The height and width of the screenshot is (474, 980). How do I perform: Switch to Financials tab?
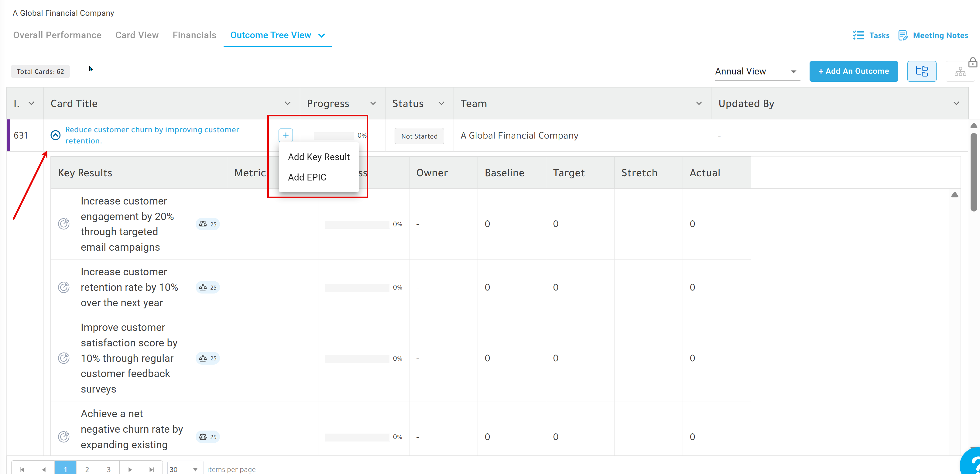[x=194, y=35]
